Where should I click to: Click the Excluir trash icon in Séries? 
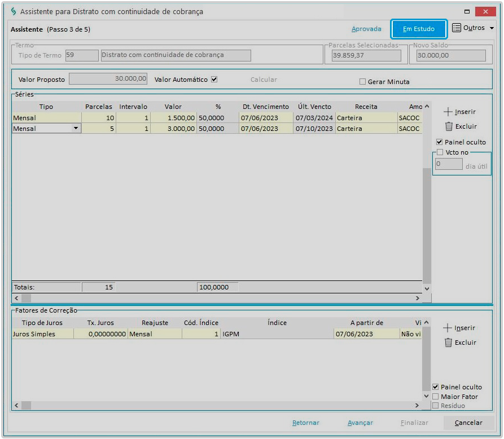pyautogui.click(x=448, y=126)
